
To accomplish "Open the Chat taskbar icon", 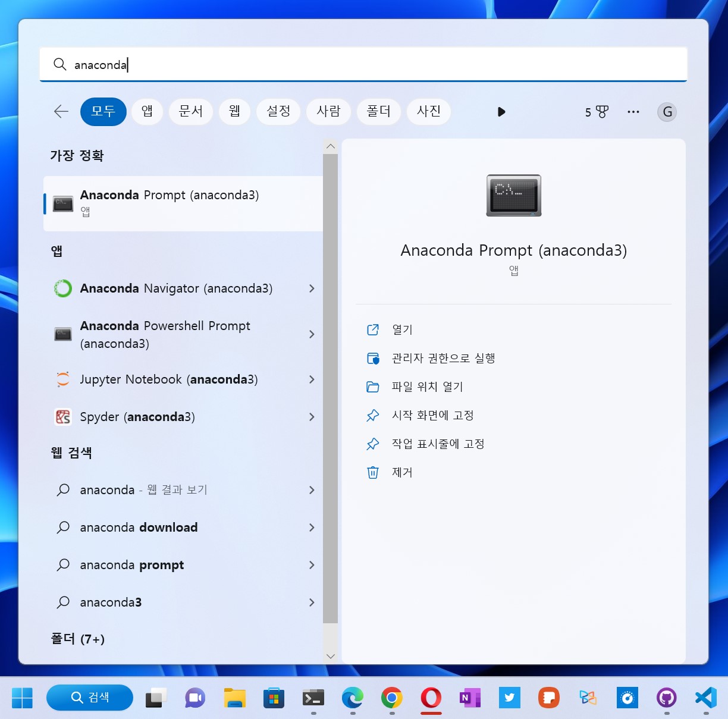I will click(195, 698).
